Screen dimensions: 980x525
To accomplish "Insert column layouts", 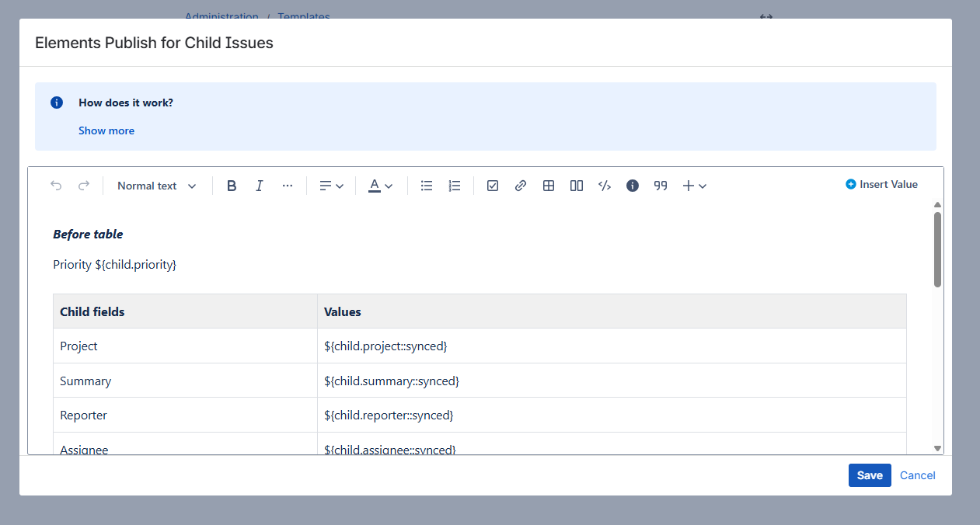I will pyautogui.click(x=577, y=186).
